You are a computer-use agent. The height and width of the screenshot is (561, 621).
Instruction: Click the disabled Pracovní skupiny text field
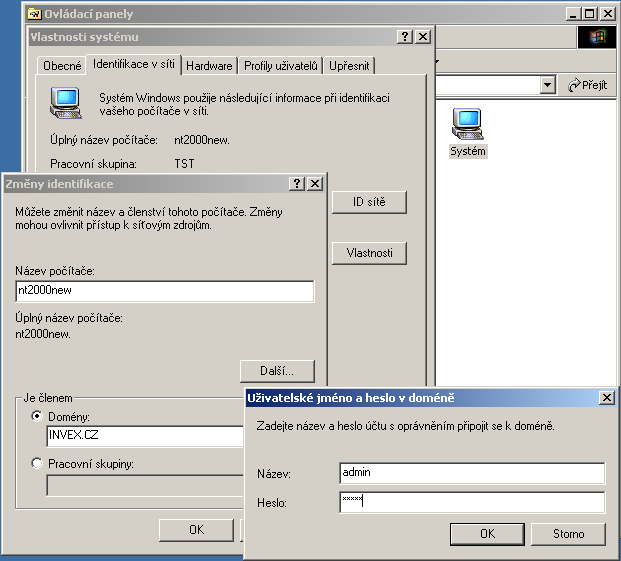pyautogui.click(x=145, y=485)
